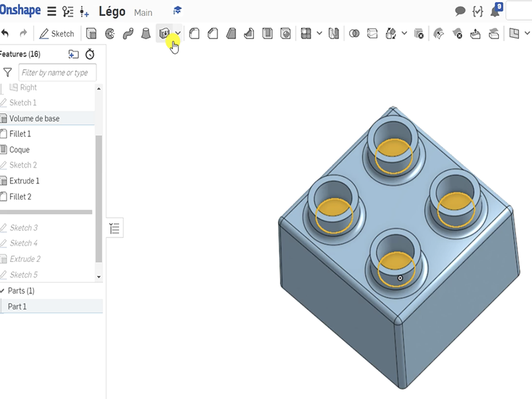
Task: Select the Revolve tool
Action: pos(110,34)
